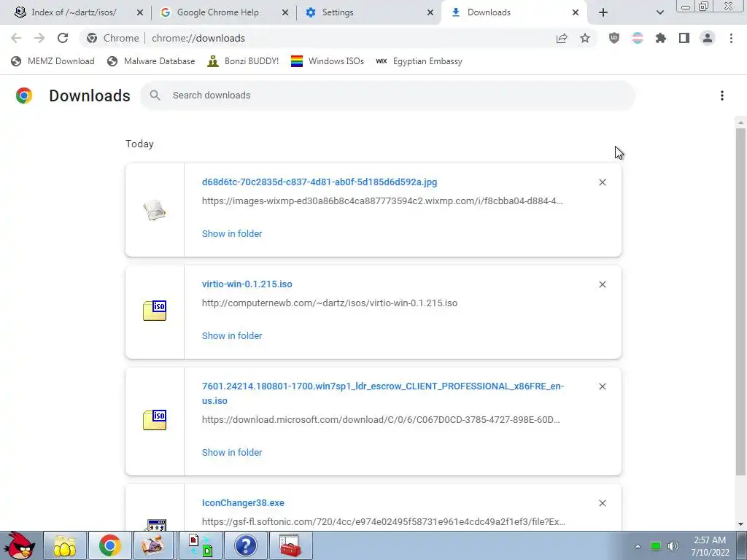
Task: Open the Windows ISOs bookmark
Action: tap(328, 61)
